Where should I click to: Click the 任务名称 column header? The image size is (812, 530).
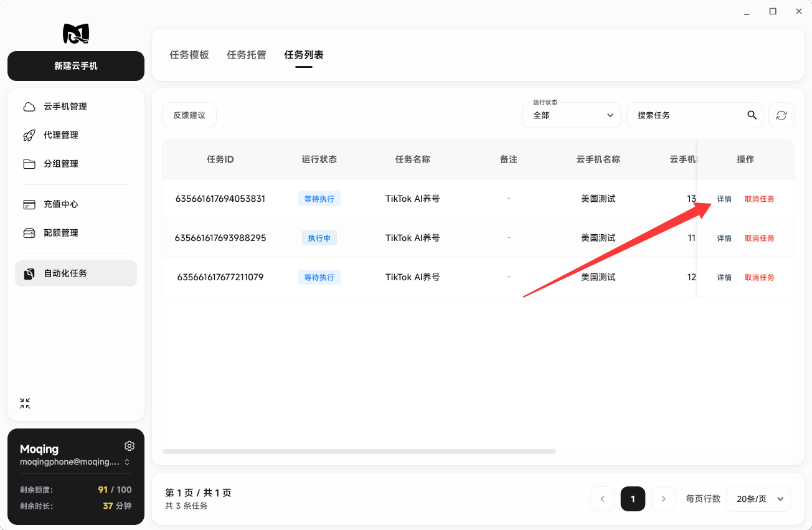point(413,159)
